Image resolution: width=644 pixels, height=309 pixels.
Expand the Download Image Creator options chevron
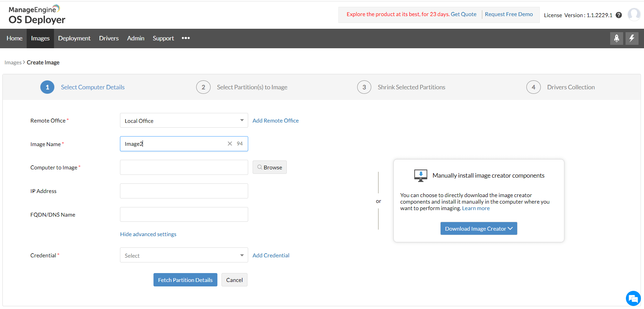pos(510,228)
